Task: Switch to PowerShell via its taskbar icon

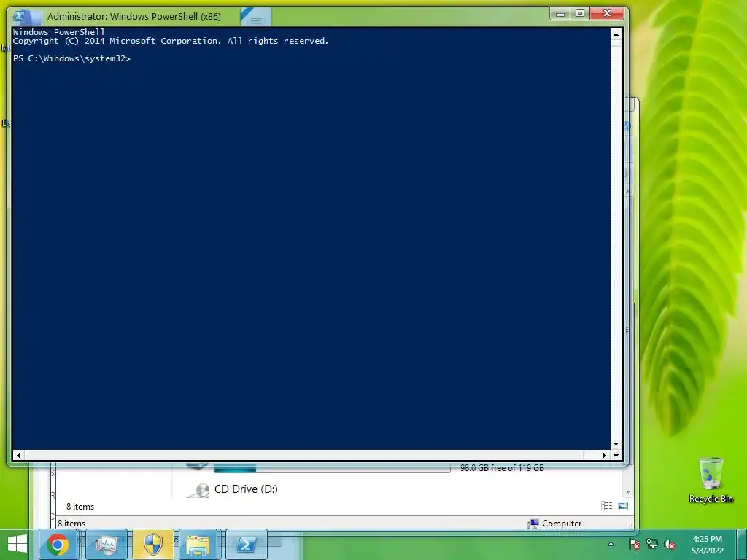Action: [x=247, y=544]
